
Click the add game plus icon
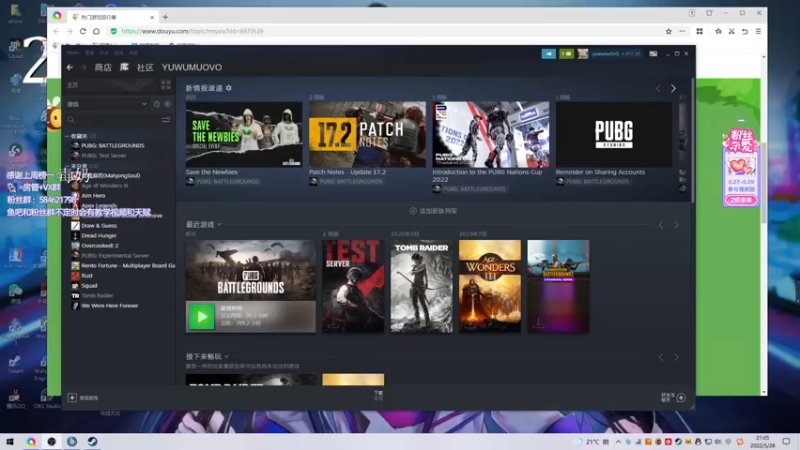coord(72,397)
